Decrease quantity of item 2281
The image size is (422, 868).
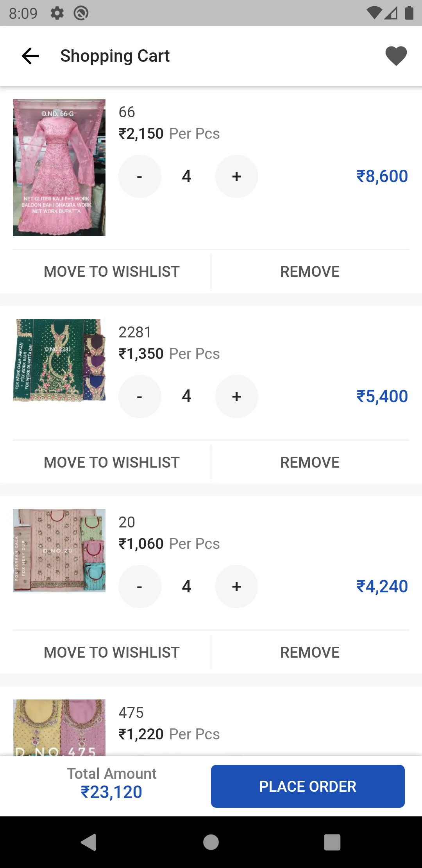139,396
